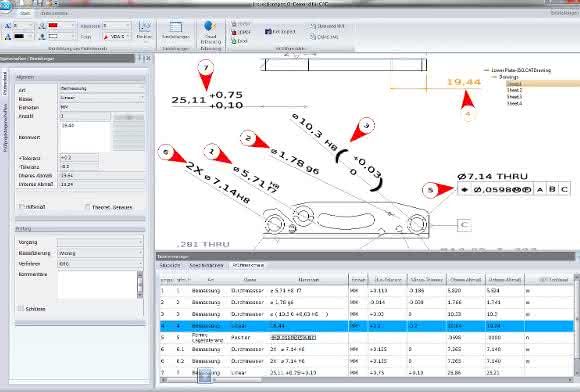Viewport: 580px width, 392px height.
Task: Click the red color swatch in ribbon
Action: 53,25
